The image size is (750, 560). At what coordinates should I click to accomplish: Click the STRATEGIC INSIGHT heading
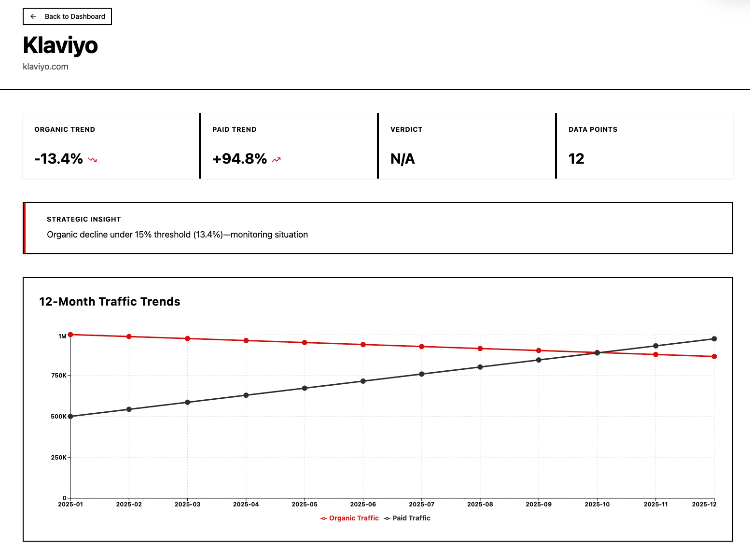click(x=84, y=219)
